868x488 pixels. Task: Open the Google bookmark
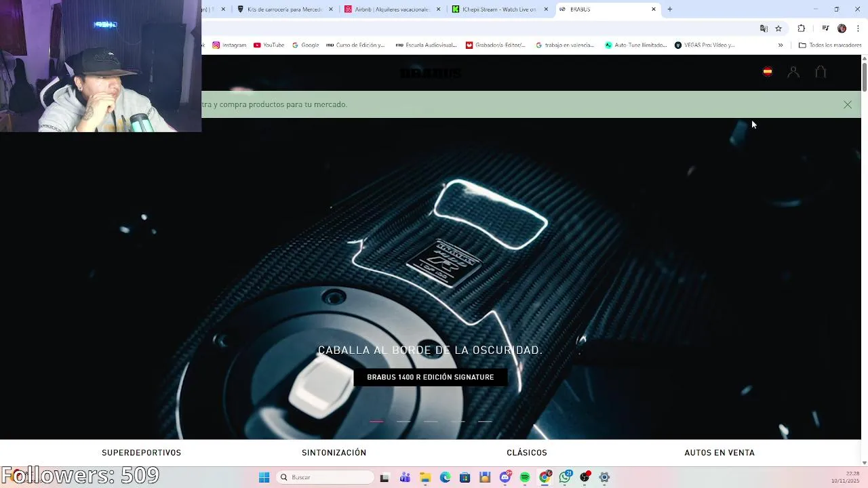[305, 45]
